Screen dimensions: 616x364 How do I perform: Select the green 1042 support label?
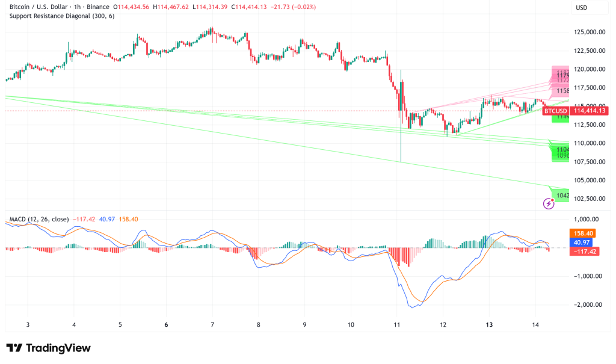tap(562, 195)
